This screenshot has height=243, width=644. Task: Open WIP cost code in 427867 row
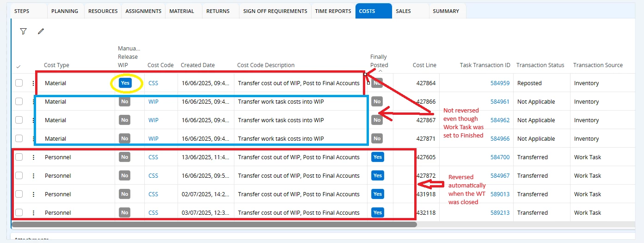[153, 120]
